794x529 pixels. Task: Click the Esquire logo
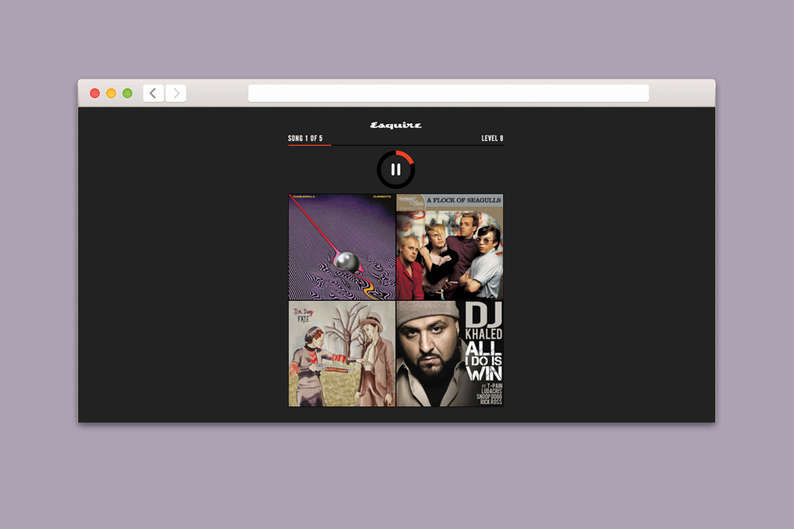click(x=396, y=125)
